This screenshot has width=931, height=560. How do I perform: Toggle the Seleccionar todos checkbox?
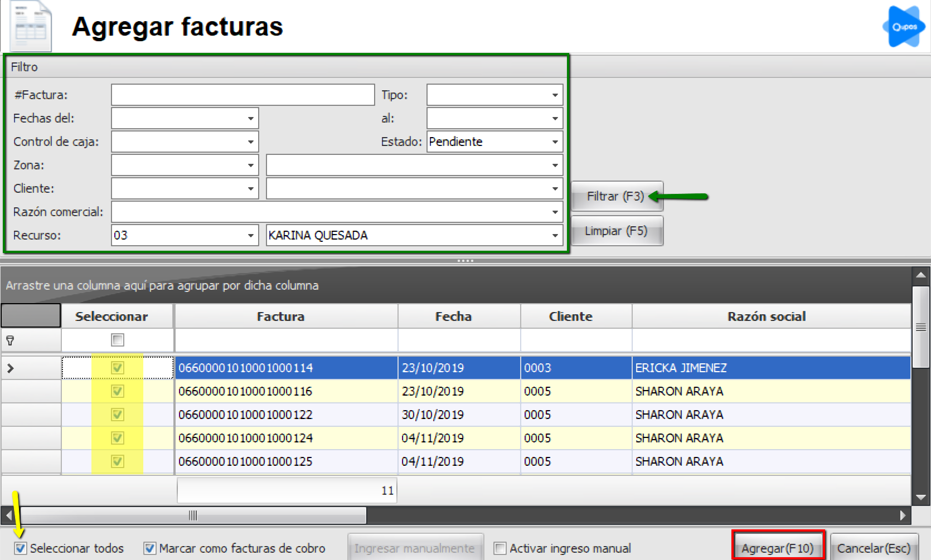pyautogui.click(x=21, y=548)
